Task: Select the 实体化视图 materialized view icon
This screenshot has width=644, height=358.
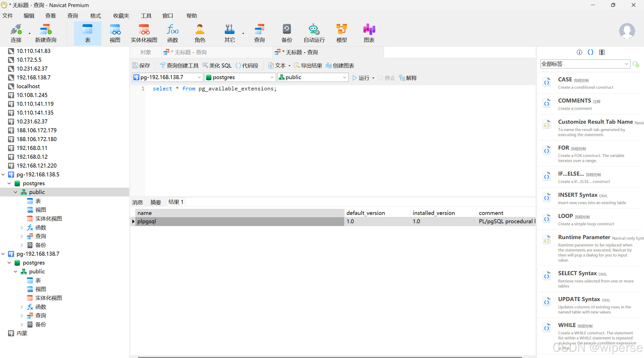Action: 143,33
